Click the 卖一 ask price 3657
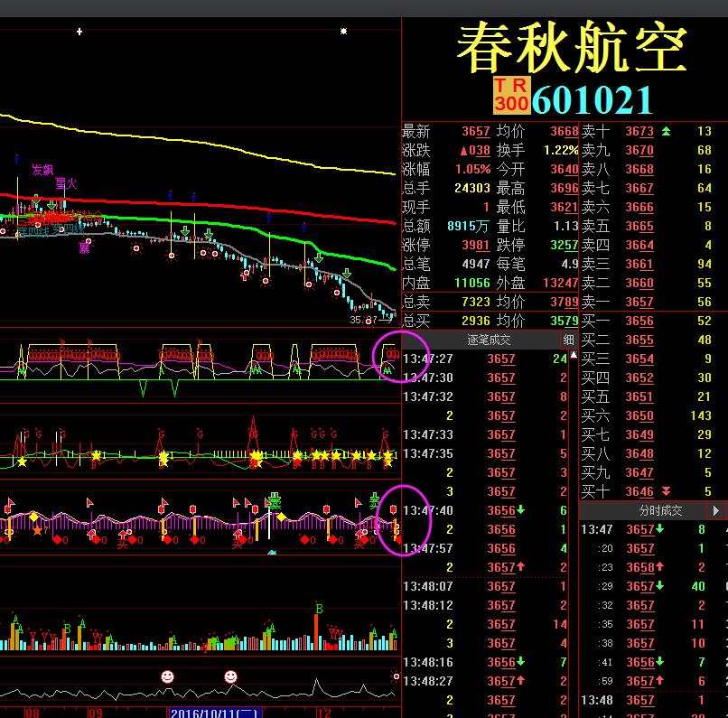This screenshot has height=718, width=728. click(639, 303)
